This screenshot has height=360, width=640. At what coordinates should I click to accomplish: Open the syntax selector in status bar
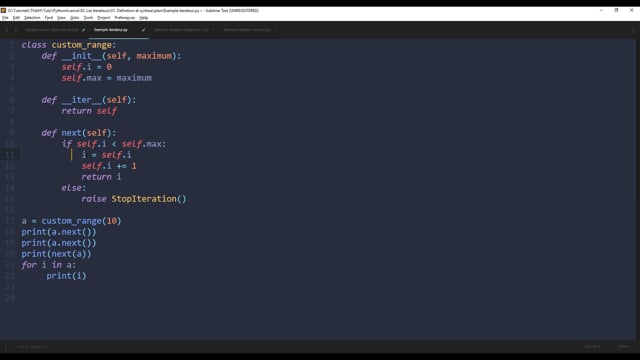click(623, 347)
